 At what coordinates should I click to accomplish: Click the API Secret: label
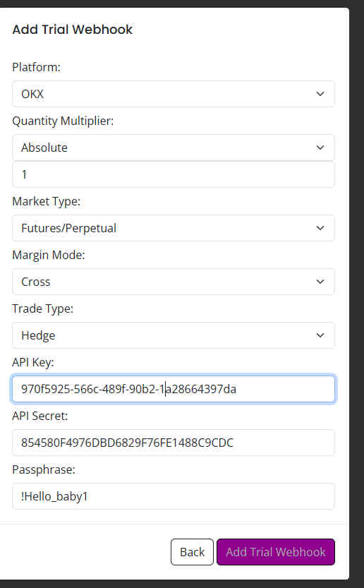tap(40, 416)
